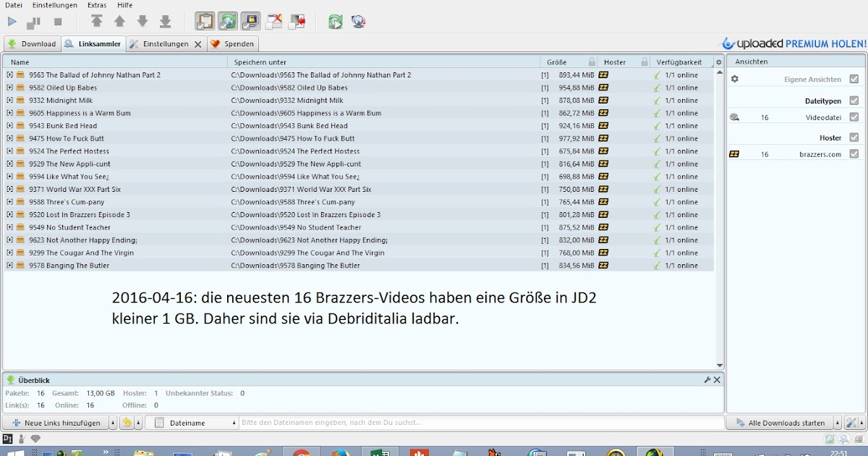Click hoster icon for 9520 Lost In Brazzers row
This screenshot has height=456, width=868.
[x=603, y=215]
